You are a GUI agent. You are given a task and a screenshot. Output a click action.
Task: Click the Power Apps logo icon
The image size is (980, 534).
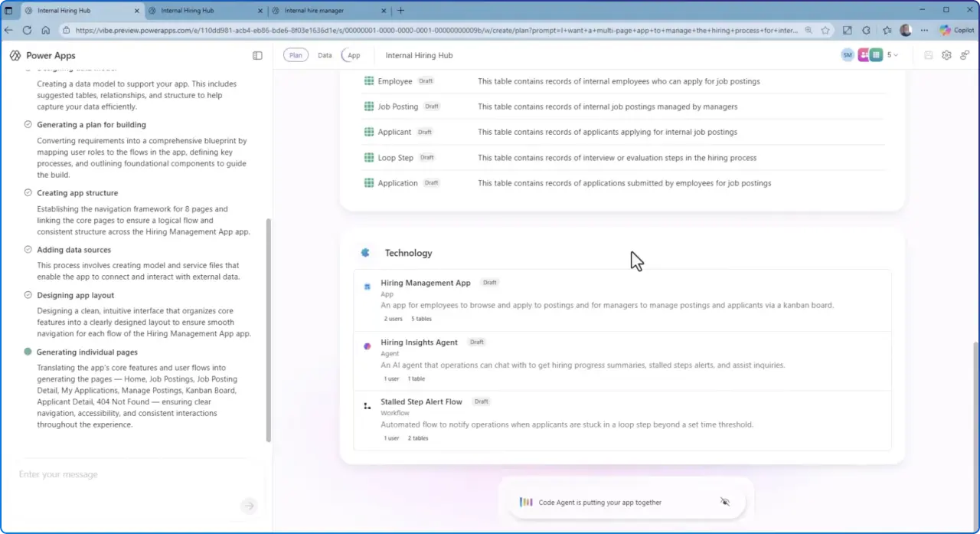[15, 55]
